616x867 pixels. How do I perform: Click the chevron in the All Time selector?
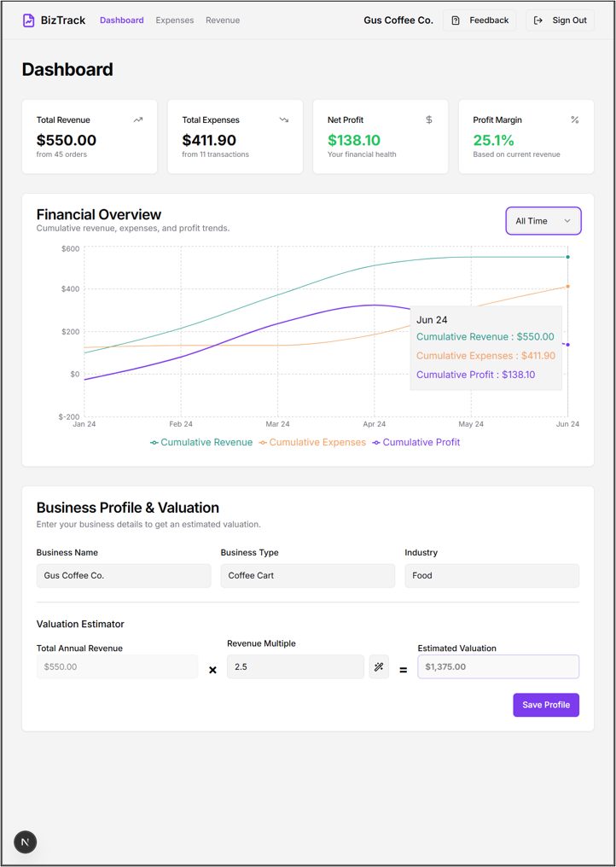(x=567, y=221)
